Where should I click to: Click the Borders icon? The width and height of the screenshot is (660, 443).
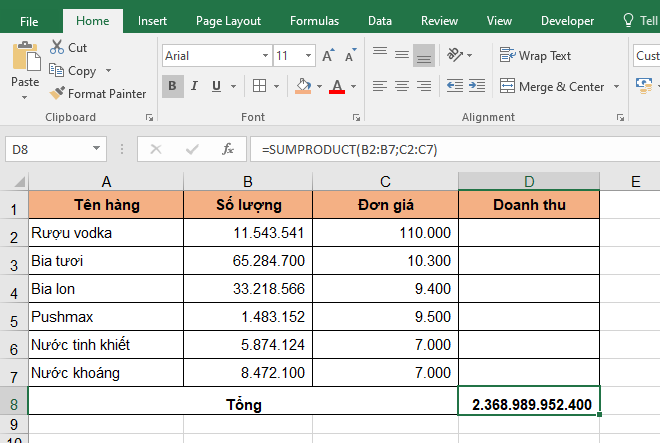click(x=258, y=87)
